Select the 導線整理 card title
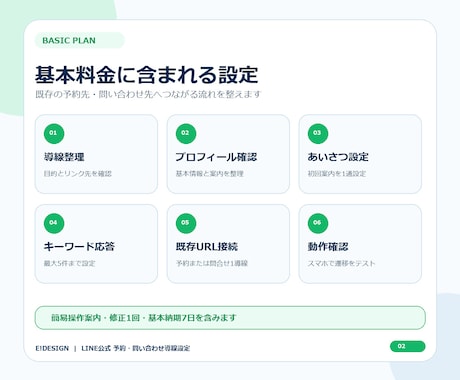The height and width of the screenshot is (380, 460). coord(64,157)
